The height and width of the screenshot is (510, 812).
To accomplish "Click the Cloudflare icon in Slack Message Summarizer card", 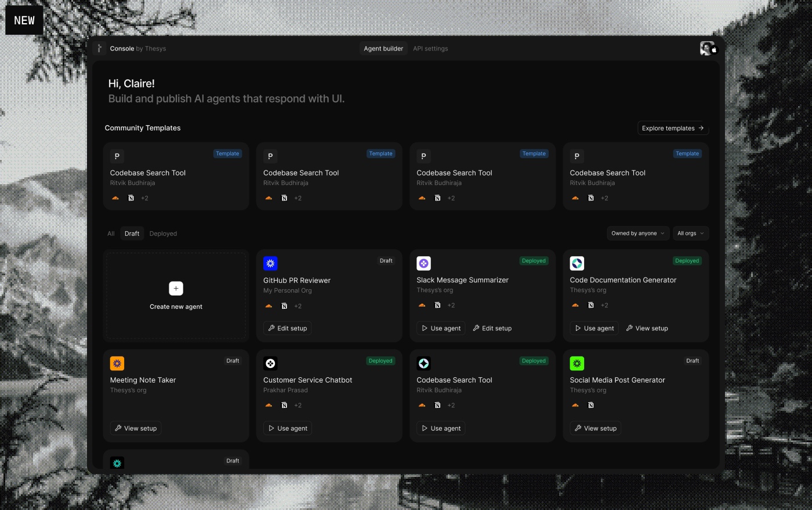I will pos(422,305).
